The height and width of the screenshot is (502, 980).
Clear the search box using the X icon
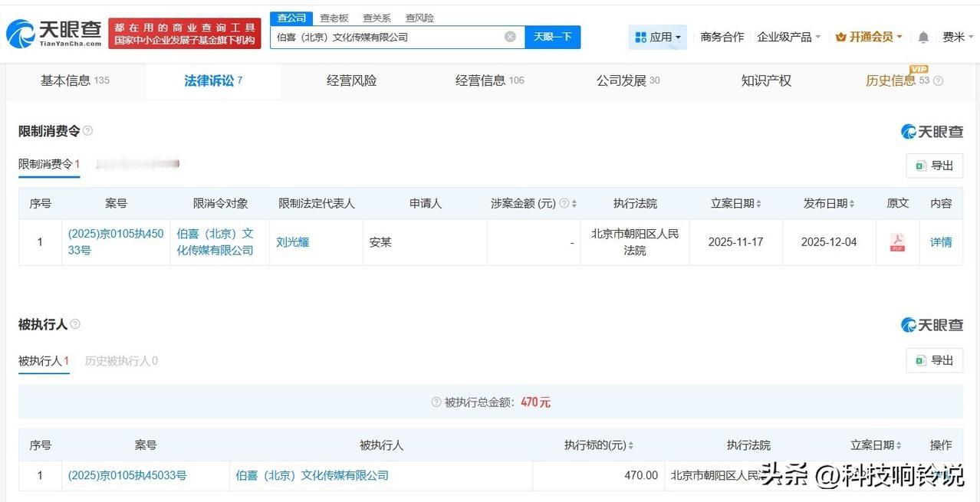pyautogui.click(x=510, y=37)
